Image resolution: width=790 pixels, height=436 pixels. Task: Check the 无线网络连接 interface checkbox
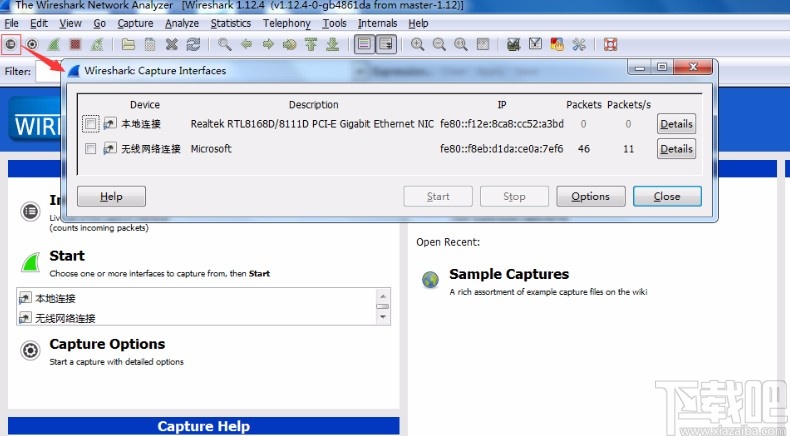[x=91, y=149]
